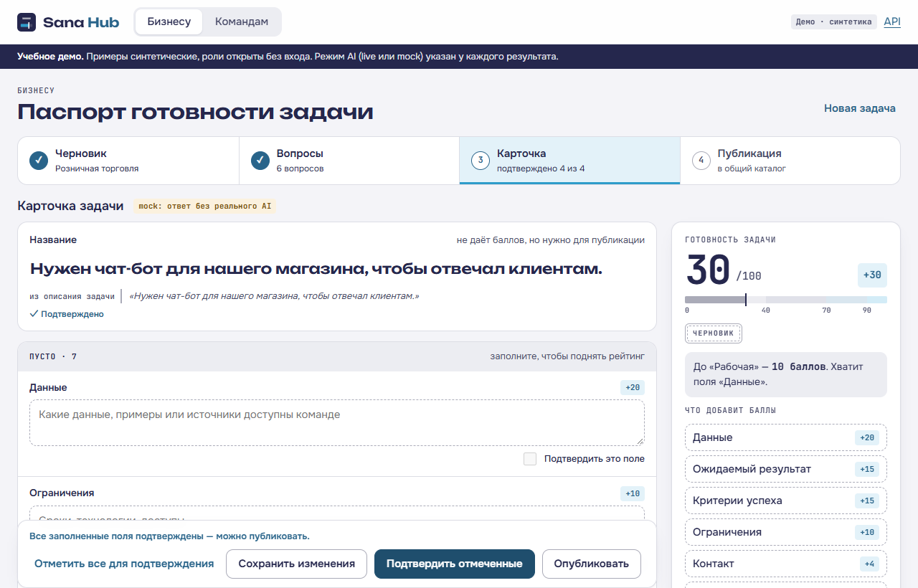Click the readiness progress bar under the score
Screen dimensions: 918x588
pos(786,300)
